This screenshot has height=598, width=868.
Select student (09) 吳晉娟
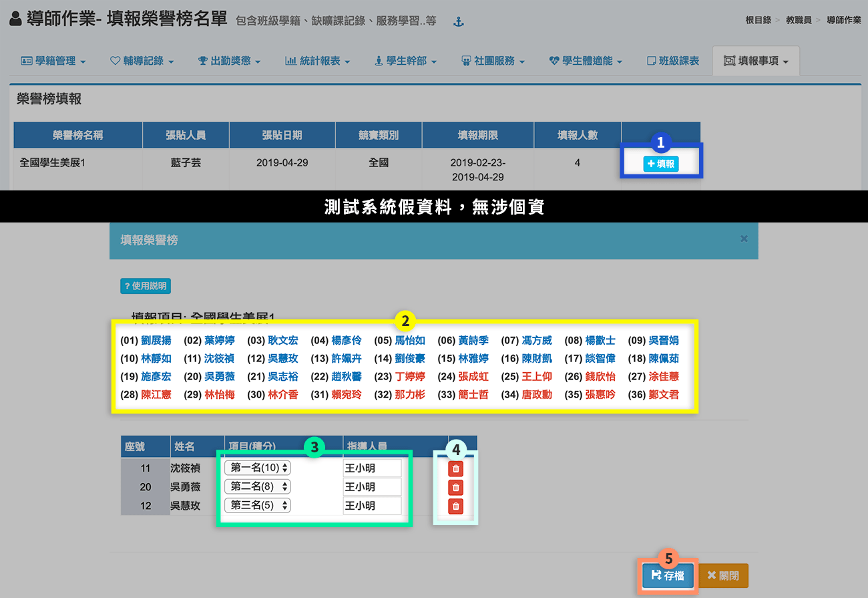664,340
